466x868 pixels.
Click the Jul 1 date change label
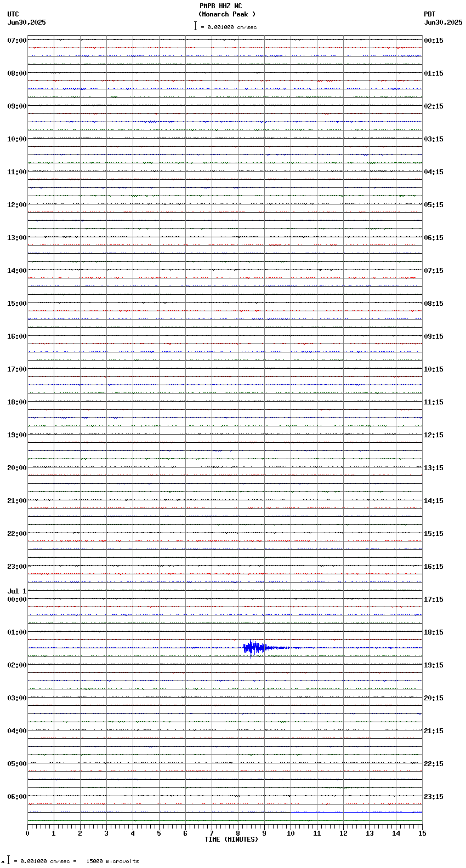pos(17,591)
